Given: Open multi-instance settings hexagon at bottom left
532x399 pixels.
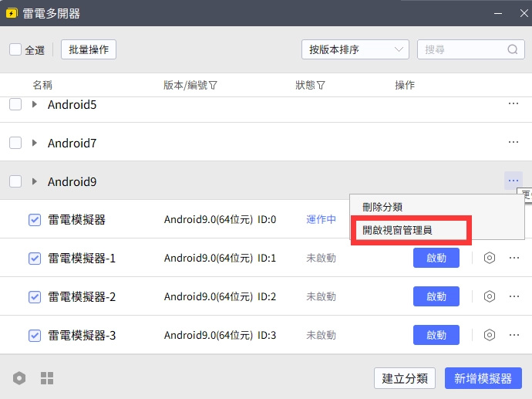Looking at the screenshot, I should pyautogui.click(x=19, y=378).
